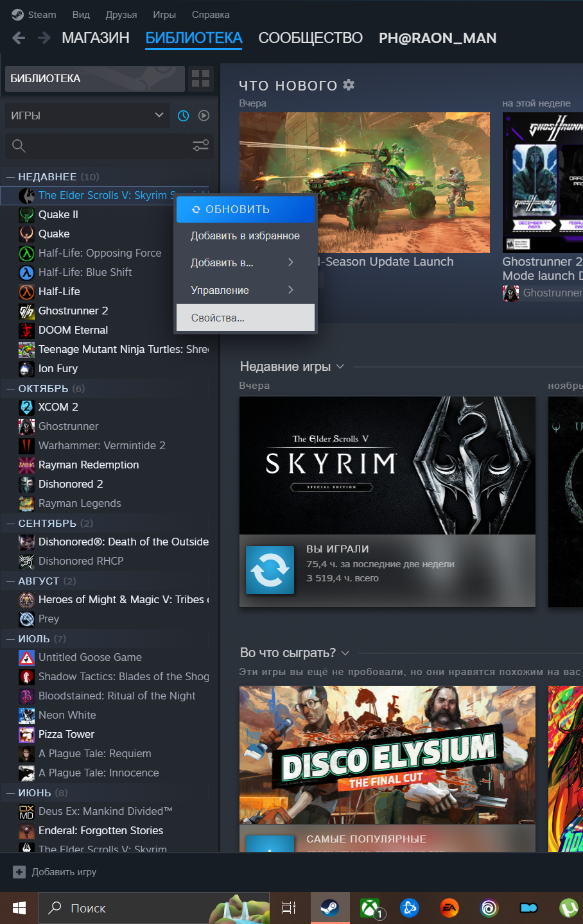Switch library to grid view icon

[x=201, y=78]
